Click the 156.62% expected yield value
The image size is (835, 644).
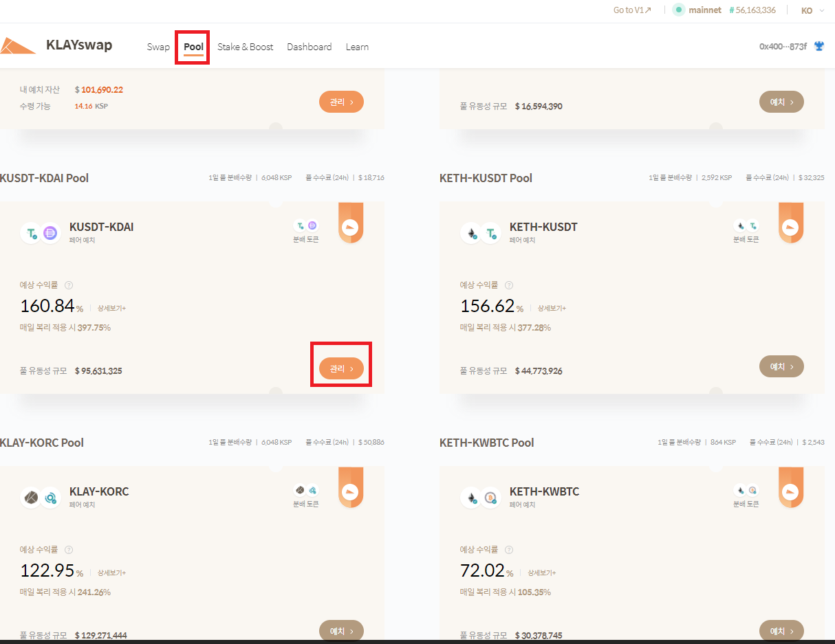click(492, 306)
